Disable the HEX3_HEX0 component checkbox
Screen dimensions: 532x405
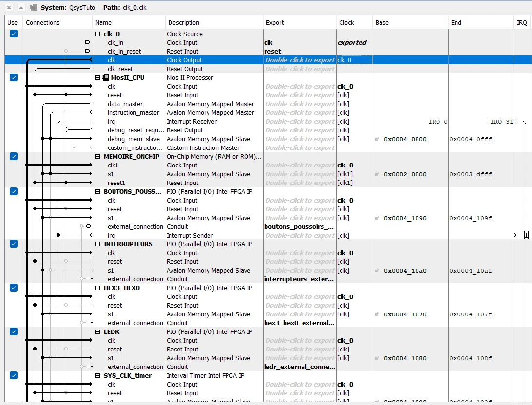[x=14, y=288]
